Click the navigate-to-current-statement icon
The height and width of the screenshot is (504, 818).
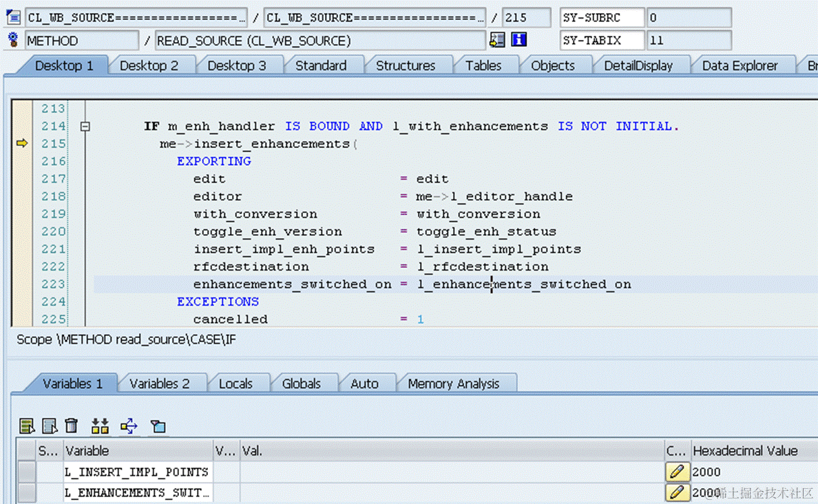497,40
